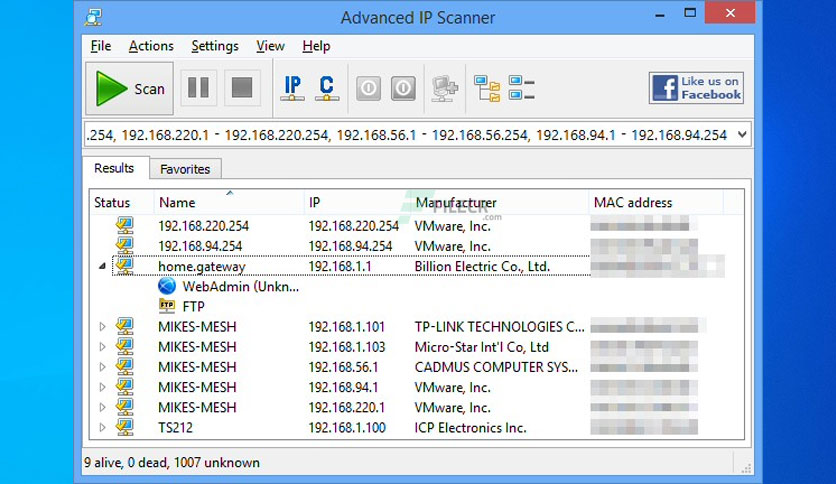The width and height of the screenshot is (836, 484).
Task: Click the status icon of the TS212 row
Action: (125, 427)
